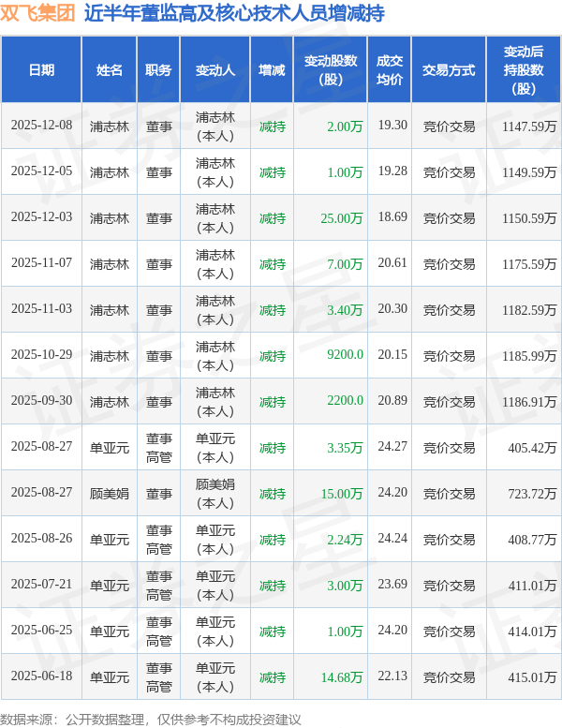Click share change value 2.24万
This screenshot has width=562, height=728.
pyautogui.click(x=345, y=540)
